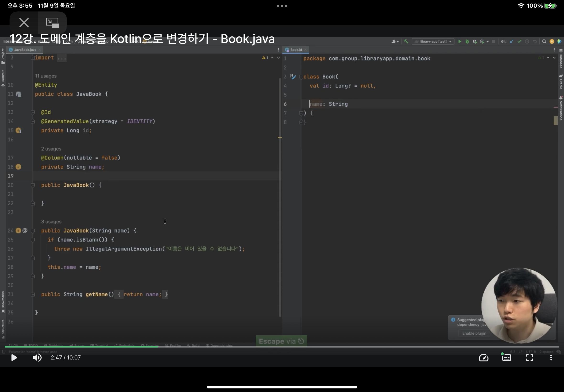Click the gutter icon beside line 15
This screenshot has height=392, width=564.
[x=18, y=131]
